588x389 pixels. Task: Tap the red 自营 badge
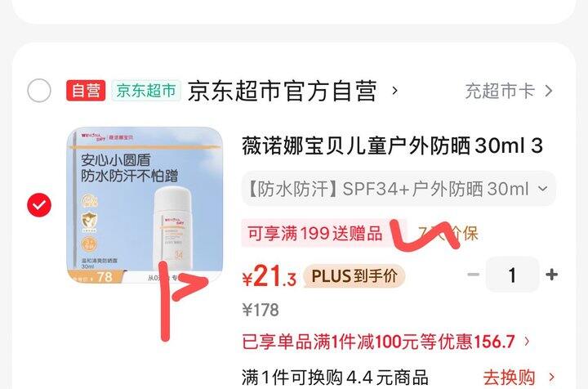tap(86, 91)
